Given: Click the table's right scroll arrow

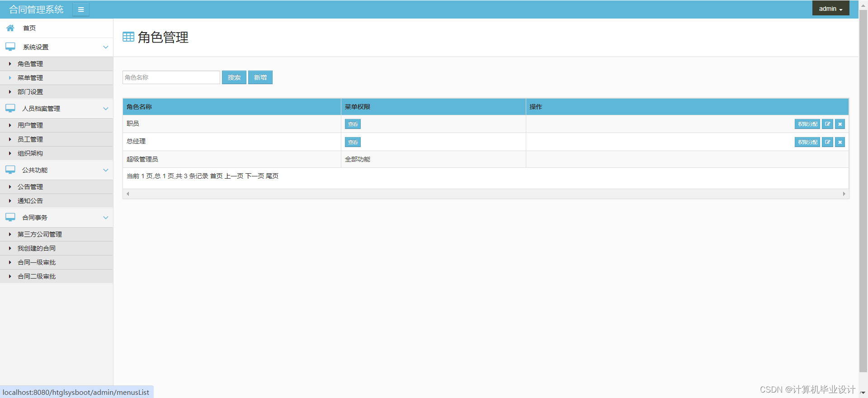Looking at the screenshot, I should click(844, 194).
